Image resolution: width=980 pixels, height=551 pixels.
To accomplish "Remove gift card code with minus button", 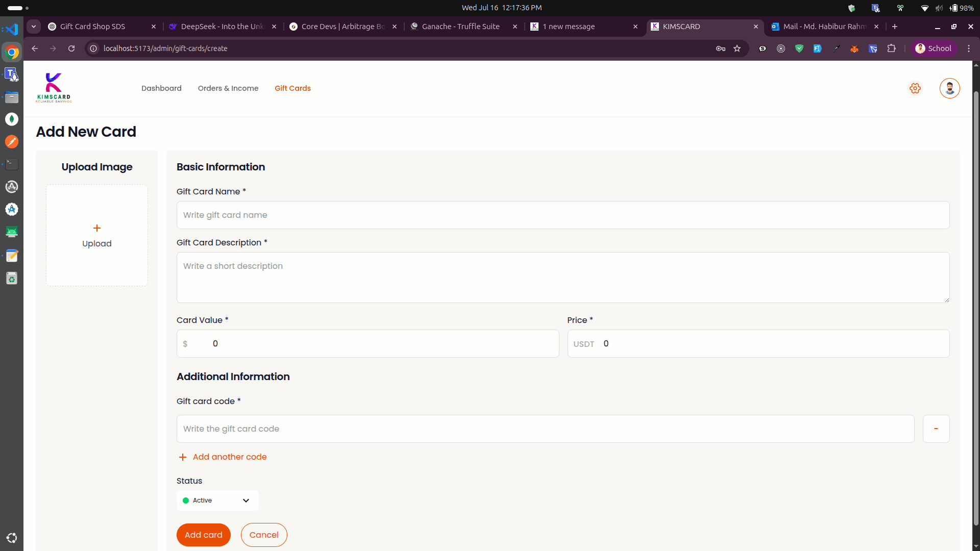I will click(936, 429).
